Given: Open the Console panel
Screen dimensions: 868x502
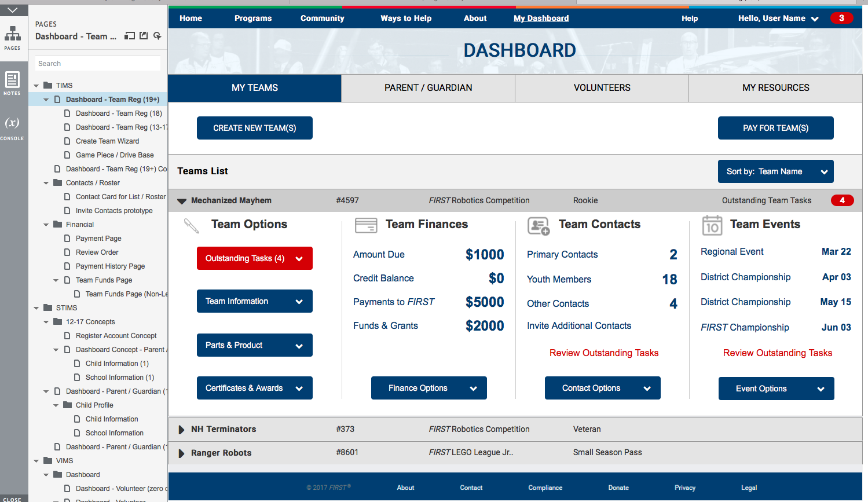Looking at the screenshot, I should pos(12,127).
